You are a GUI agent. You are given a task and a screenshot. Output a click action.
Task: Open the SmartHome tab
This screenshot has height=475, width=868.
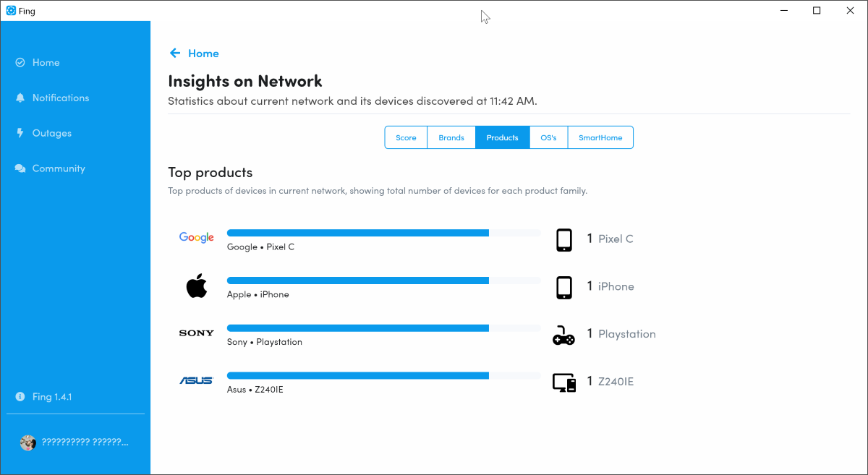click(600, 137)
